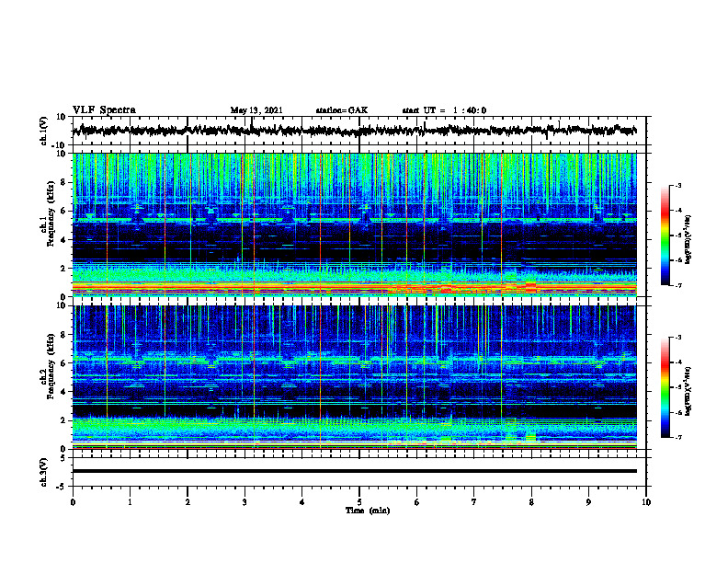Viewport: 728px width, 563px height.
Task: Click the log(PSD) label beside ch.1 colorbar
Action: tap(688, 240)
